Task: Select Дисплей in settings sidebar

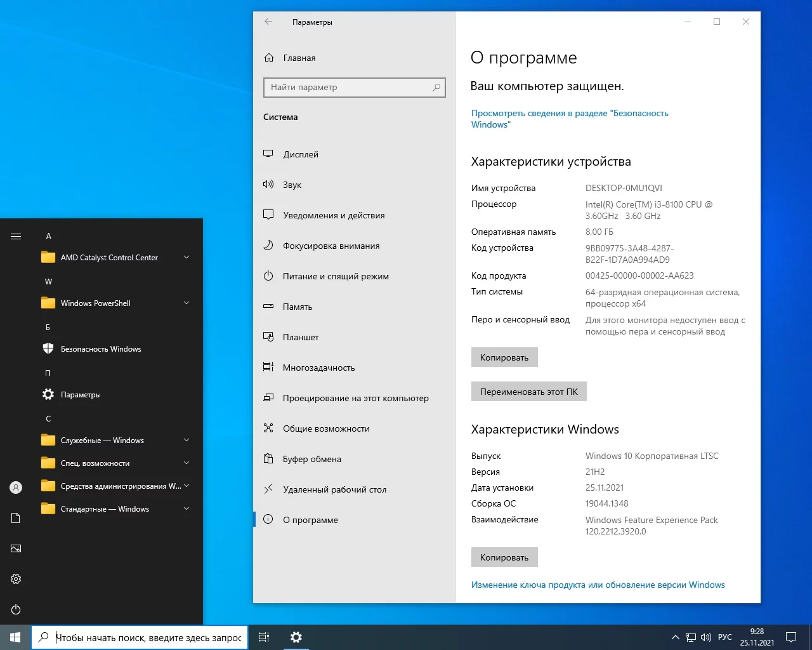Action: click(x=355, y=154)
